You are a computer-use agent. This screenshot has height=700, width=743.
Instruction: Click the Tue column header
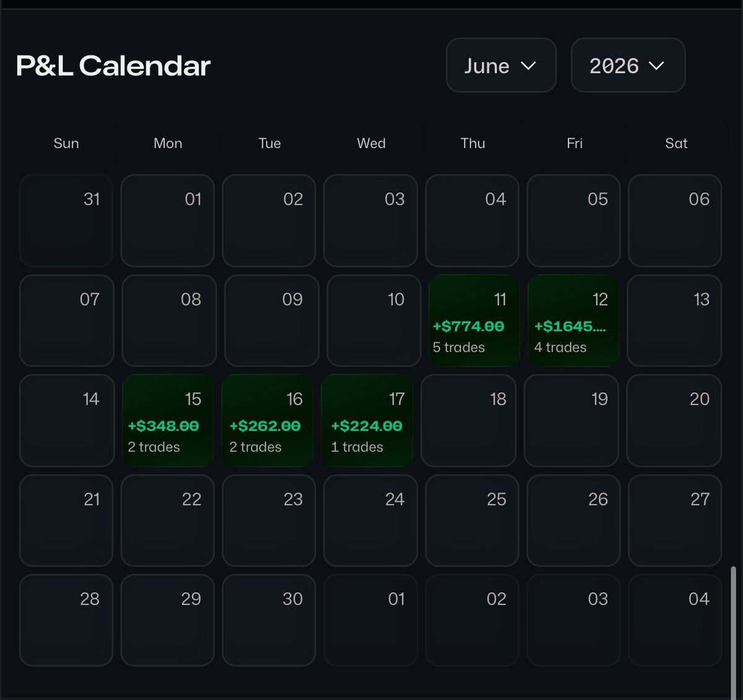[269, 143]
